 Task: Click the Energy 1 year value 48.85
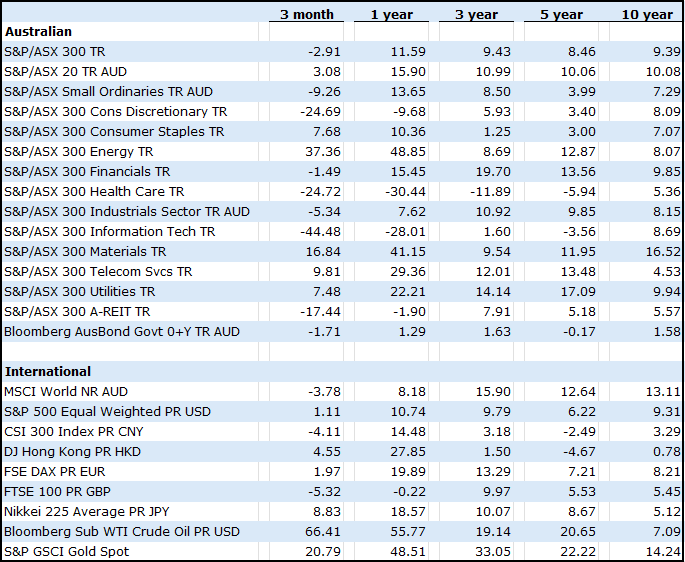coord(408,152)
